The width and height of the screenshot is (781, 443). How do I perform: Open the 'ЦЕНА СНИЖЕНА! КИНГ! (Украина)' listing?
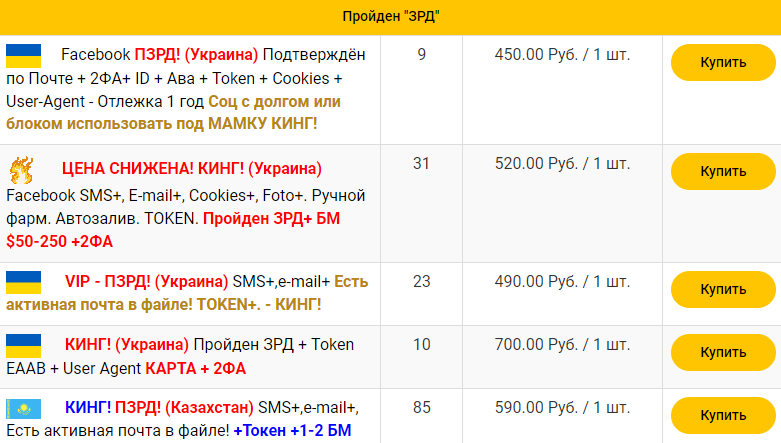tap(192, 168)
